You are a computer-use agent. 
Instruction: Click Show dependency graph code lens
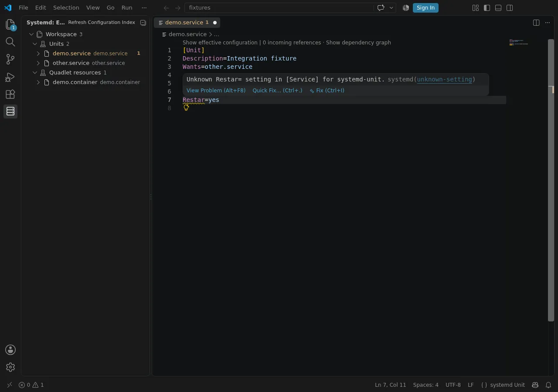click(358, 43)
